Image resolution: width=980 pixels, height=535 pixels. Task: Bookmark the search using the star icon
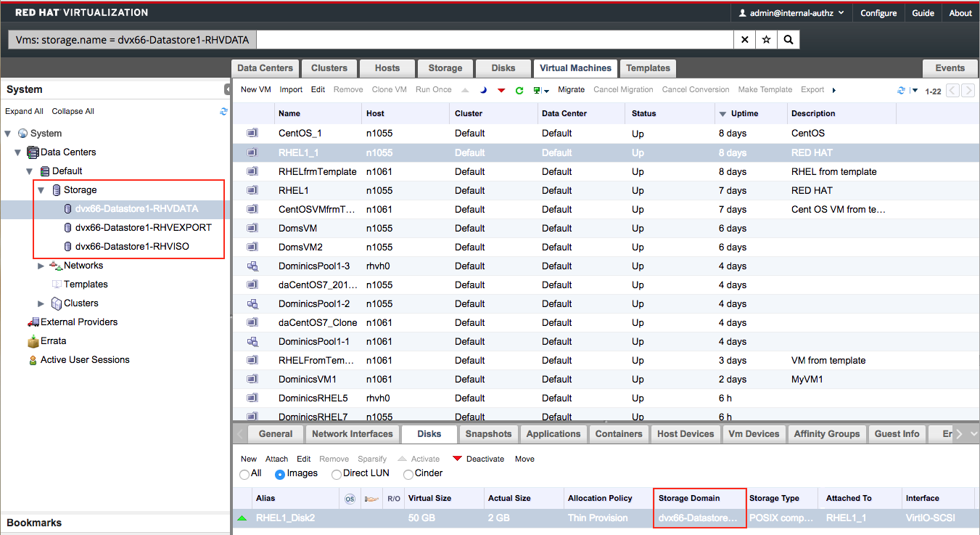point(766,40)
